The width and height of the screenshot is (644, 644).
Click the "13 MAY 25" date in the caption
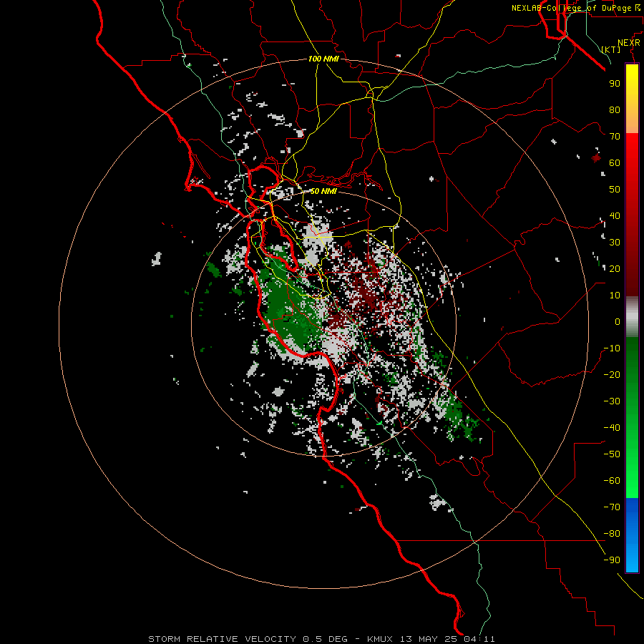click(x=429, y=639)
